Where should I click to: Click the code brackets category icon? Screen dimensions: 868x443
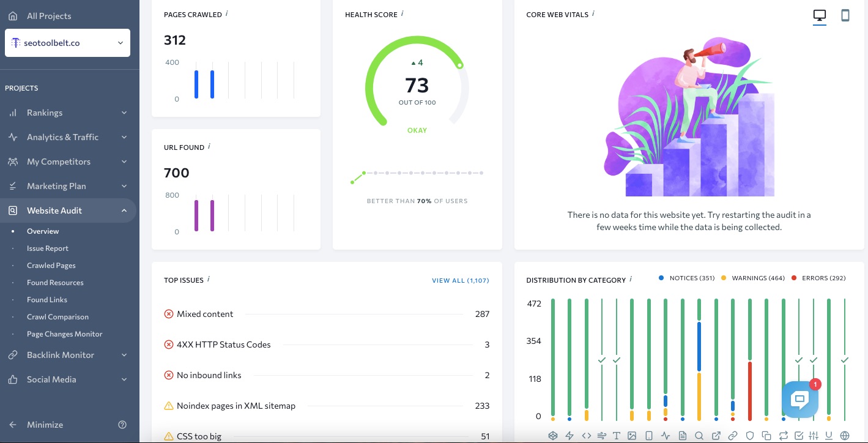pos(587,436)
